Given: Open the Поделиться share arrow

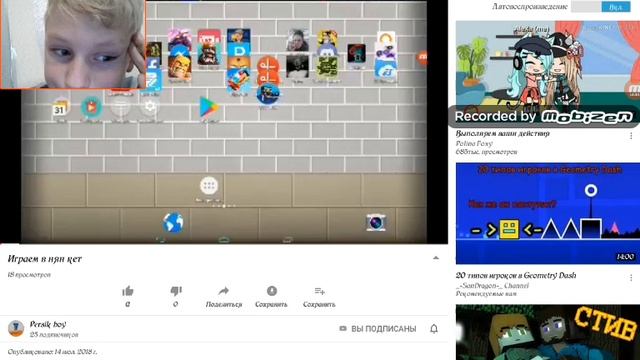Looking at the screenshot, I should coord(224,291).
